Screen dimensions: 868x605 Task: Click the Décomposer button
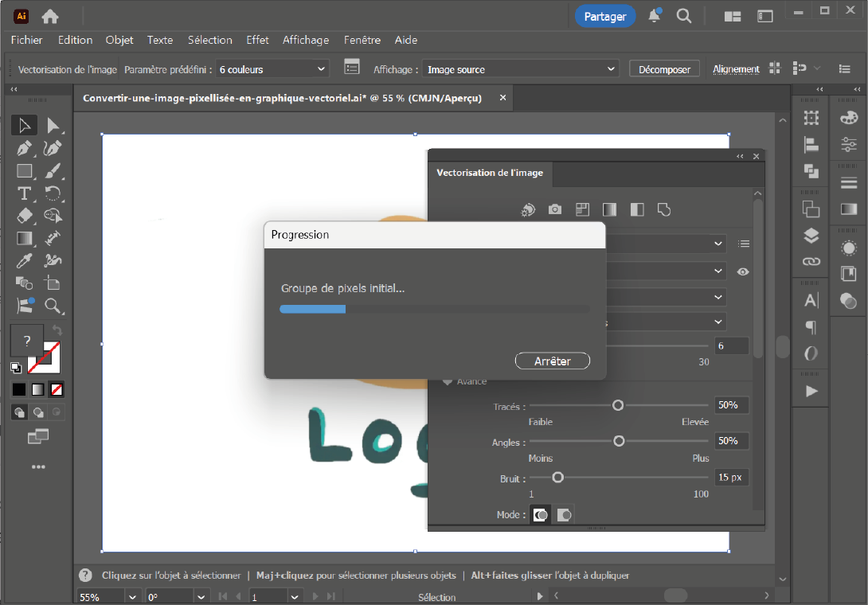tap(664, 69)
